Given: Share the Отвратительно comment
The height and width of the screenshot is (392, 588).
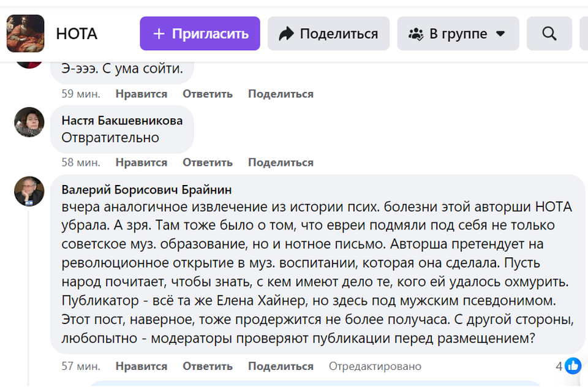Looking at the screenshot, I should [280, 162].
